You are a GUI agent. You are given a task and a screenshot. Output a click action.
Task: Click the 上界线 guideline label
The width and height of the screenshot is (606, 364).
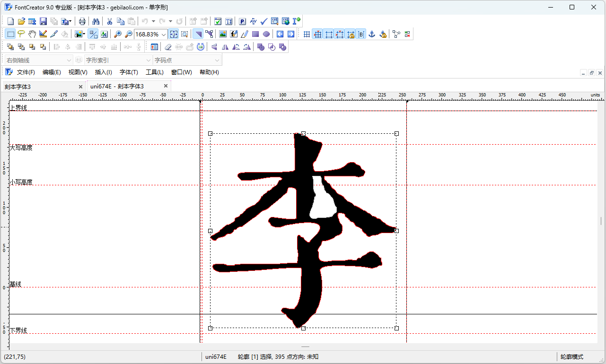(x=18, y=108)
